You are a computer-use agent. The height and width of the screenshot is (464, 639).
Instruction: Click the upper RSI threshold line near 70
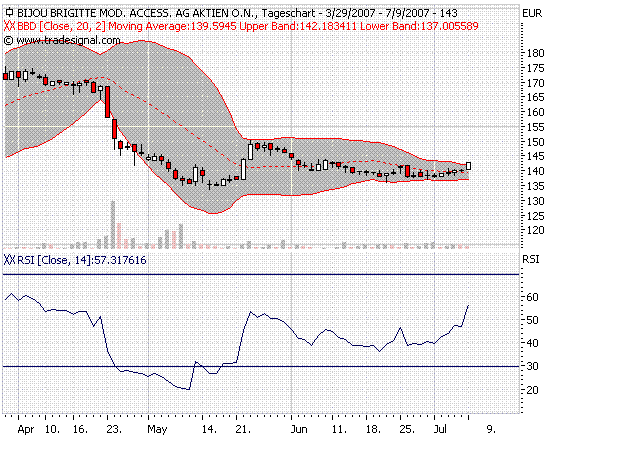pyautogui.click(x=261, y=275)
